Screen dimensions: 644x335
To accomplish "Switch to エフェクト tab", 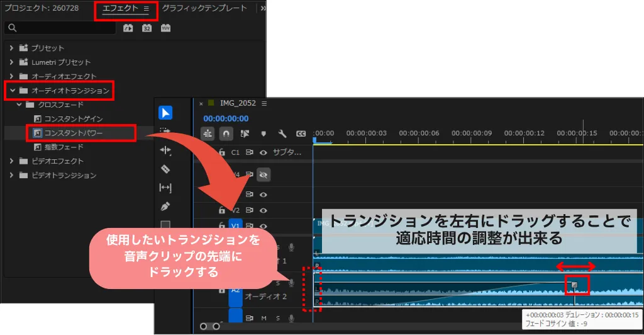I will click(120, 8).
